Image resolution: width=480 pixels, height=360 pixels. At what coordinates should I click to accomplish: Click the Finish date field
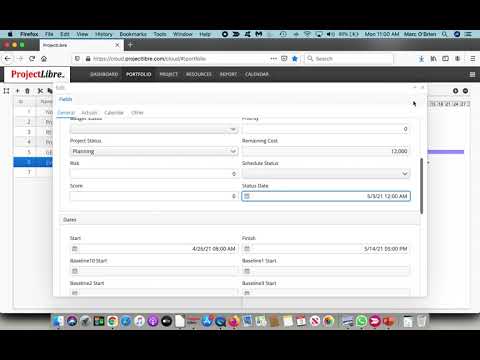tap(326, 249)
